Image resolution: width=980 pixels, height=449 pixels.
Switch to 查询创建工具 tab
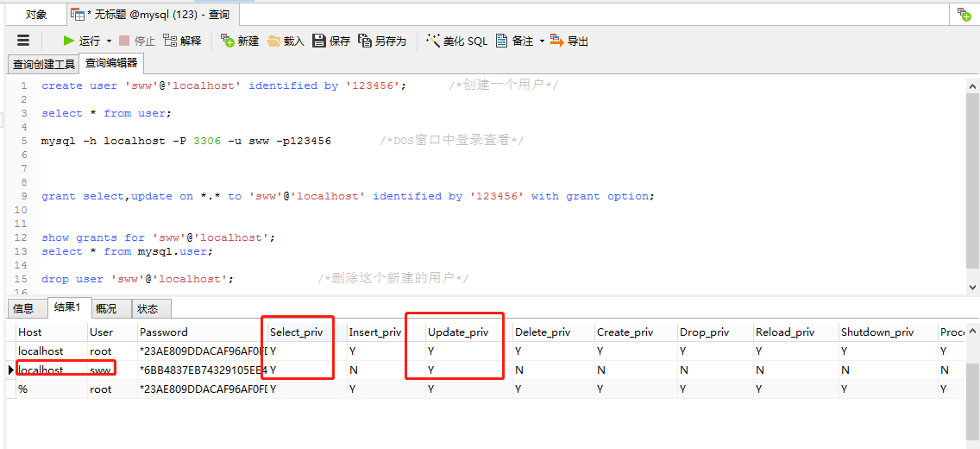click(44, 64)
